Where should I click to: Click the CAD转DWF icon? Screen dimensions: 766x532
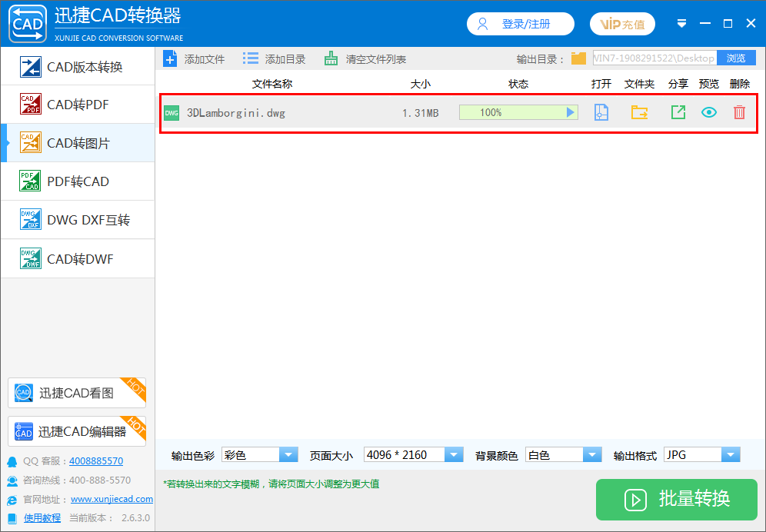tap(30, 258)
